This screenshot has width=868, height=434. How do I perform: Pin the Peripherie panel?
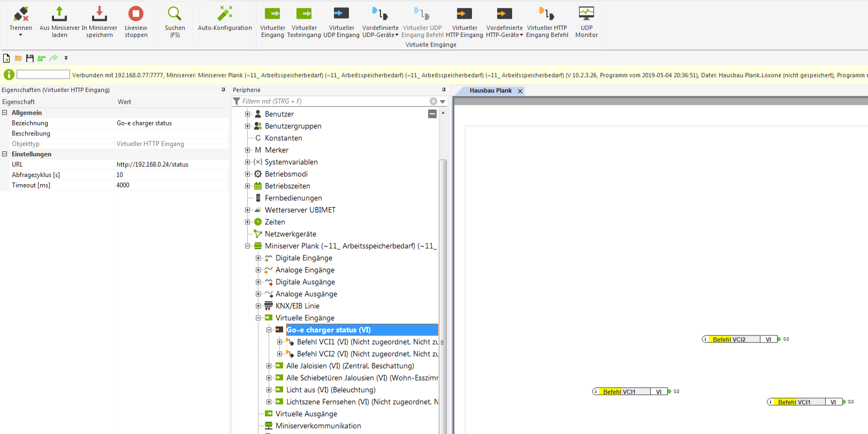[444, 90]
